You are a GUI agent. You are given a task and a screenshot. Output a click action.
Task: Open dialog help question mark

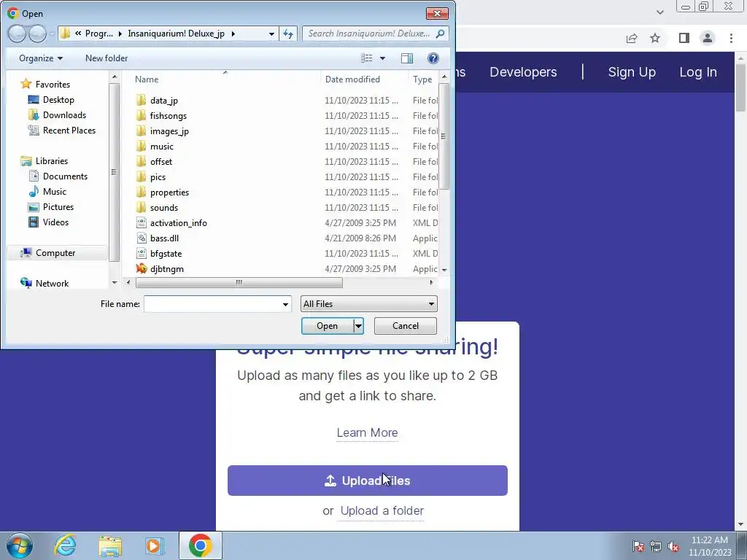[433, 58]
